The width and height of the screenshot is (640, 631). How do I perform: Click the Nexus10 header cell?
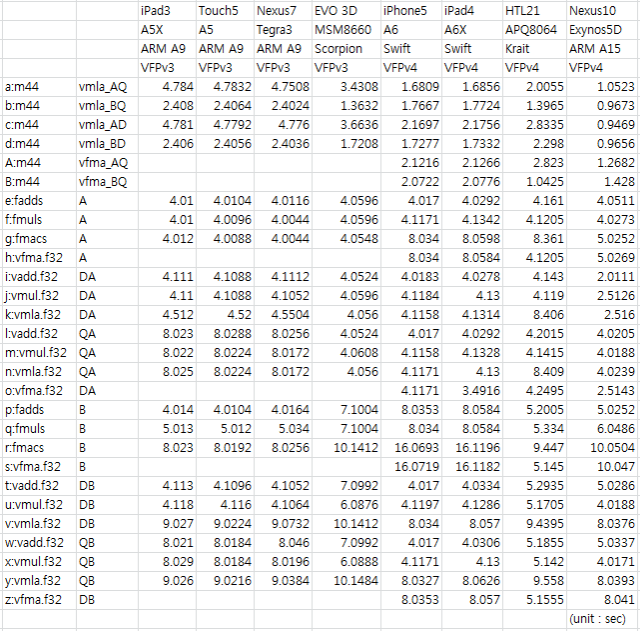click(x=602, y=11)
